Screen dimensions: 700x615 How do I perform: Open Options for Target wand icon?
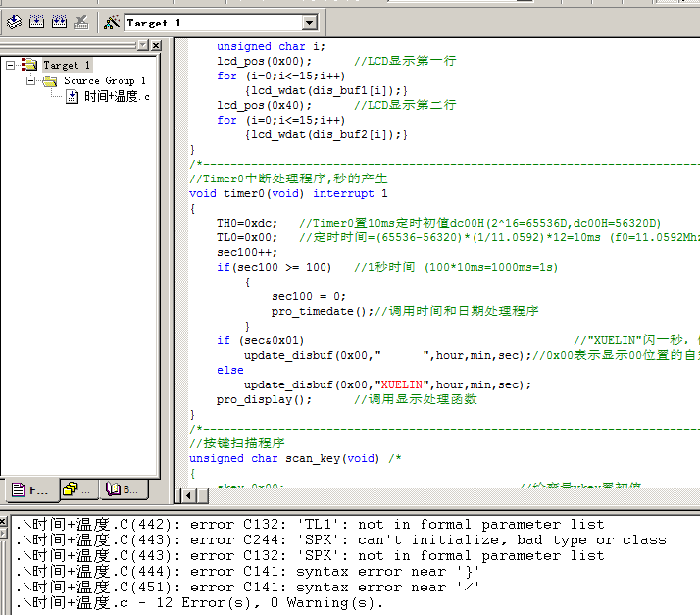click(112, 22)
